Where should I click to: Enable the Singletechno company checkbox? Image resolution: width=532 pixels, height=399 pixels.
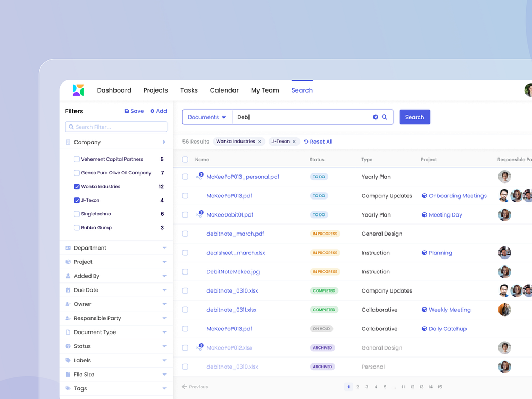(x=77, y=213)
